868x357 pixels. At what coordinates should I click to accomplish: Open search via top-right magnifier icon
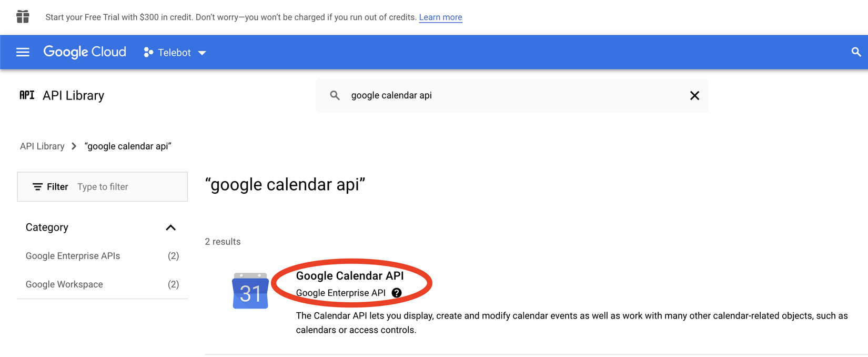point(856,52)
